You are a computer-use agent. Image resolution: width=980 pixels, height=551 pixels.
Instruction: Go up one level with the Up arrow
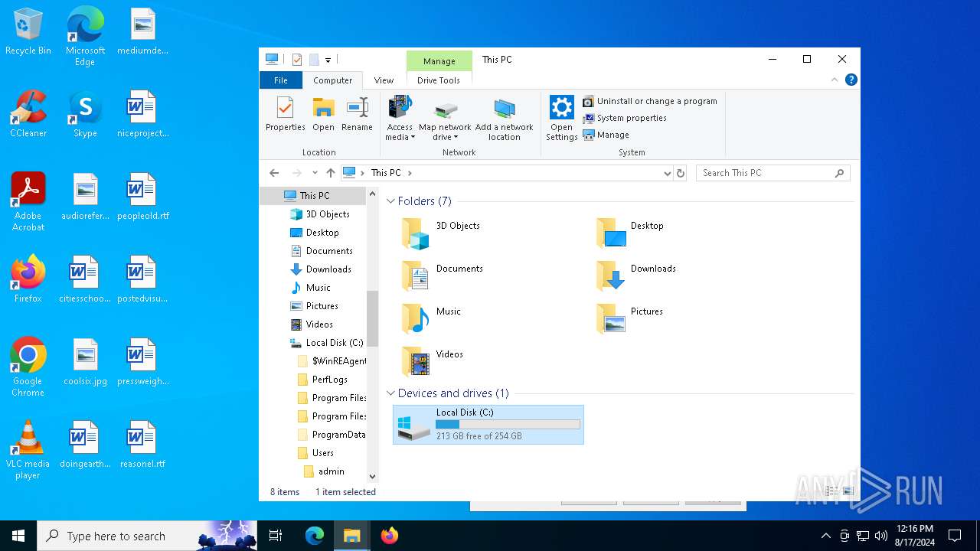tap(331, 173)
